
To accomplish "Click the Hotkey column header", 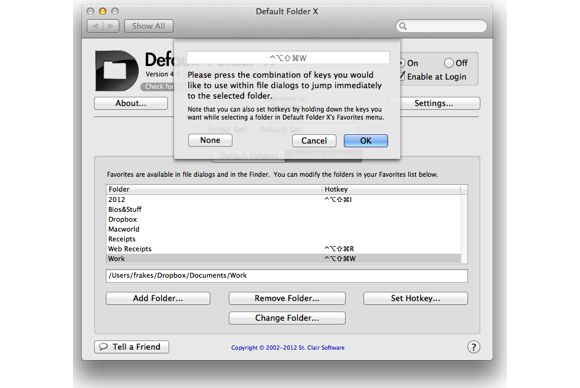I will coord(391,189).
